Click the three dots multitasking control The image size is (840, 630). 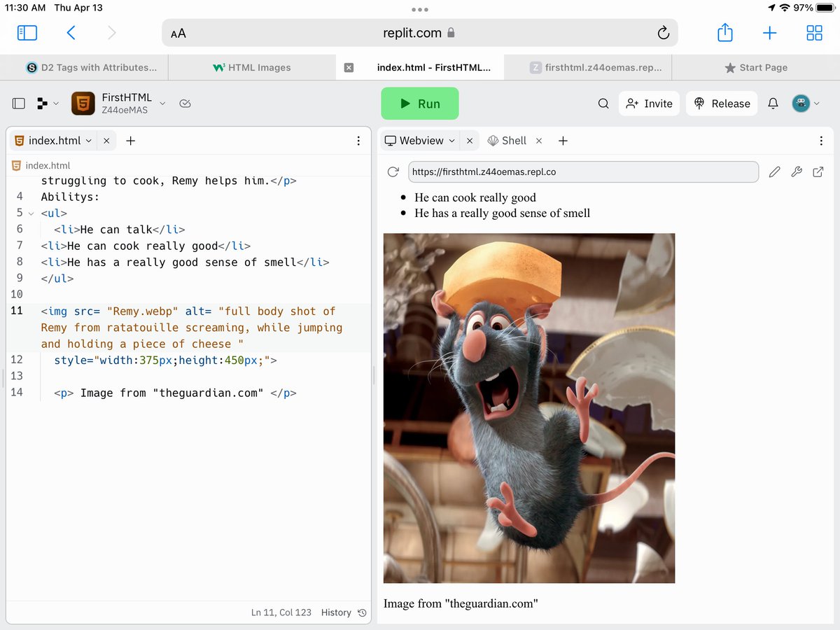(420, 9)
